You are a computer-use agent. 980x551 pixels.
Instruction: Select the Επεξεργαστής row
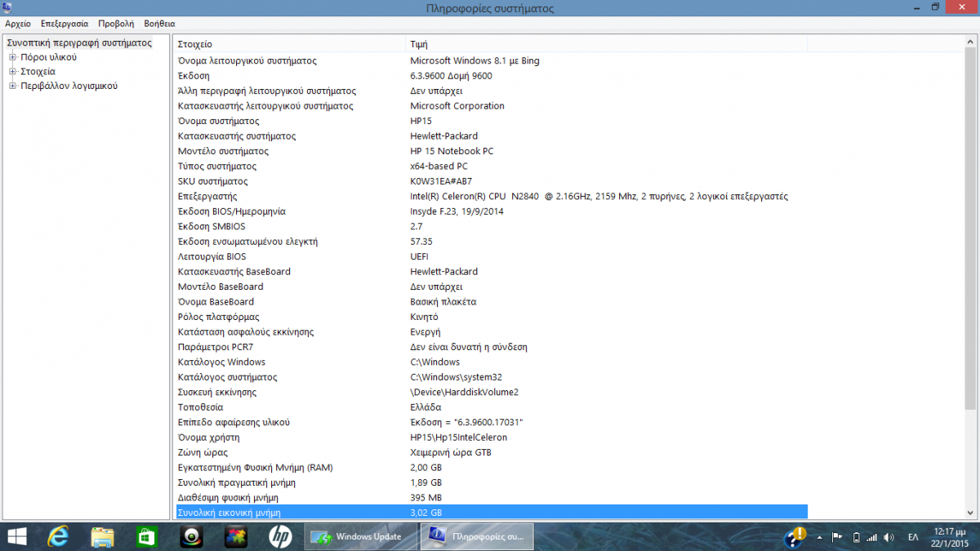[492, 197]
